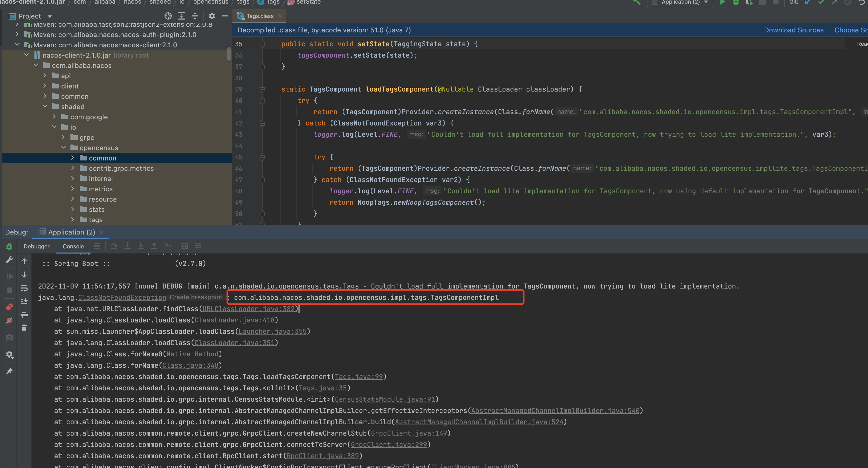
Task: Collapse the nacos-client-2.1.0.jar library root
Action: 27,55
